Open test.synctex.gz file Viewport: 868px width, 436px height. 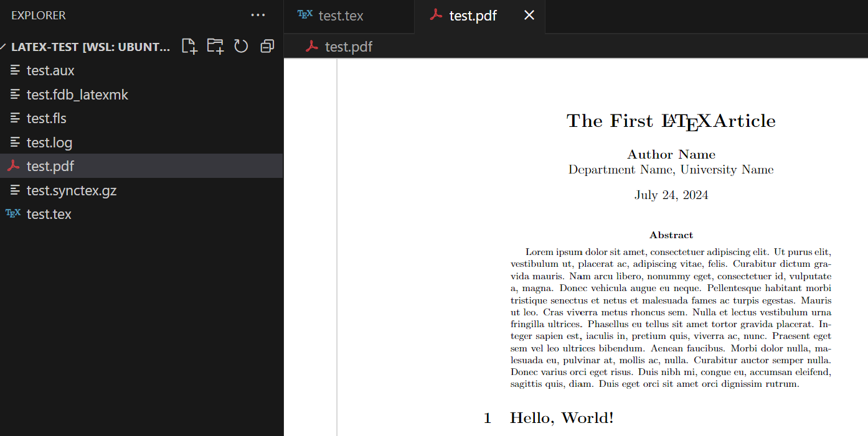[141, 190]
